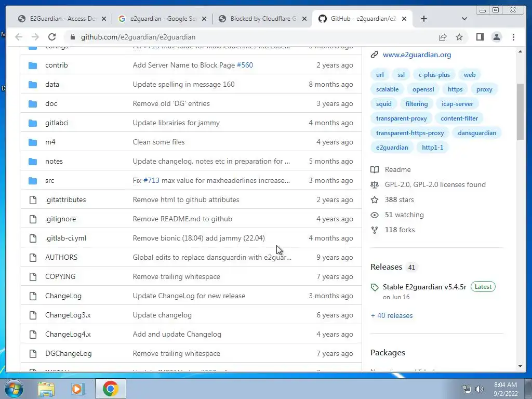Viewport: 532px width, 399px height.
Task: Open the Releases heading link
Action: [386, 267]
